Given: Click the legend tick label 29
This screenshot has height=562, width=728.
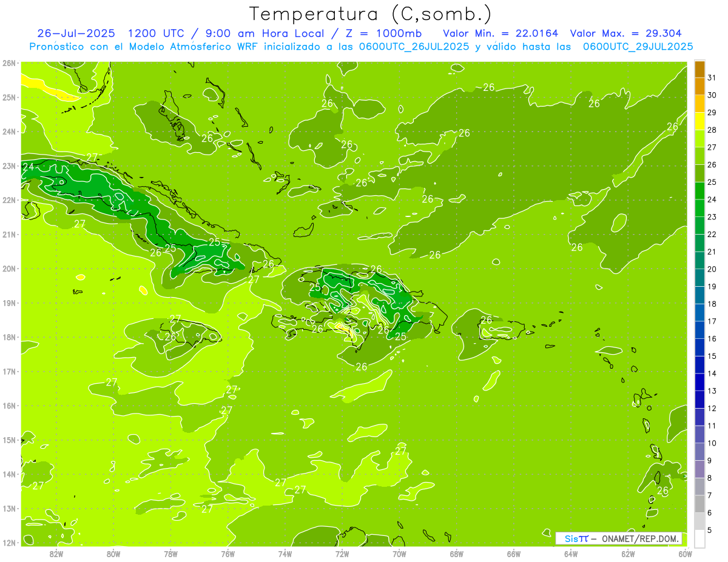Looking at the screenshot, I should (x=712, y=113).
